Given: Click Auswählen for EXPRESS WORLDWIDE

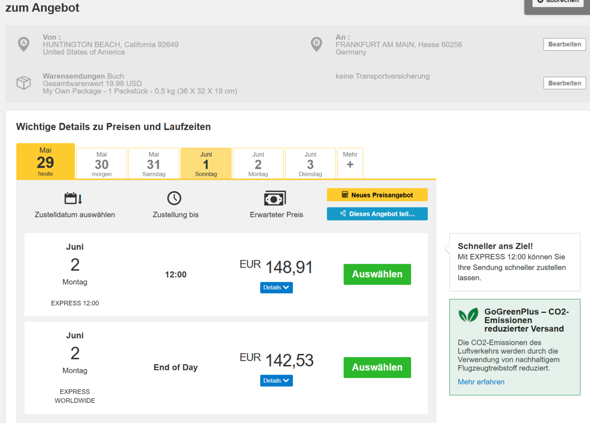Looking at the screenshot, I should point(377,367).
